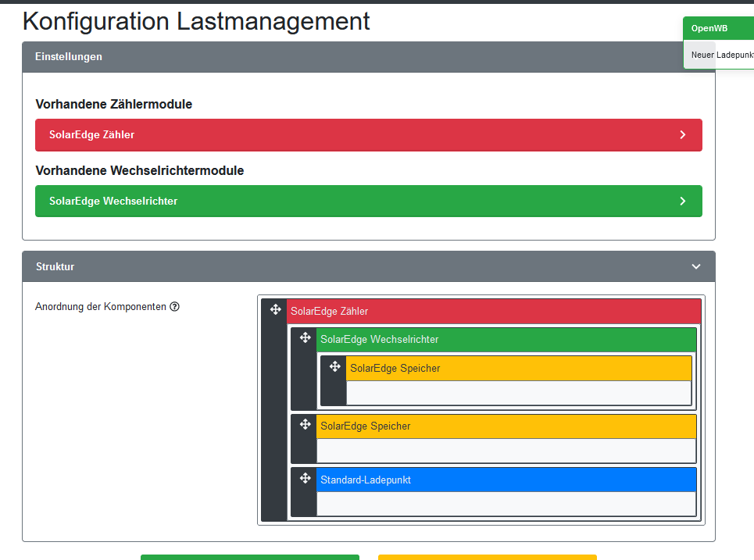The image size is (754, 560).
Task: Select the SolarEdge Speicher title nested under Wechselrichter
Action: tap(518, 368)
